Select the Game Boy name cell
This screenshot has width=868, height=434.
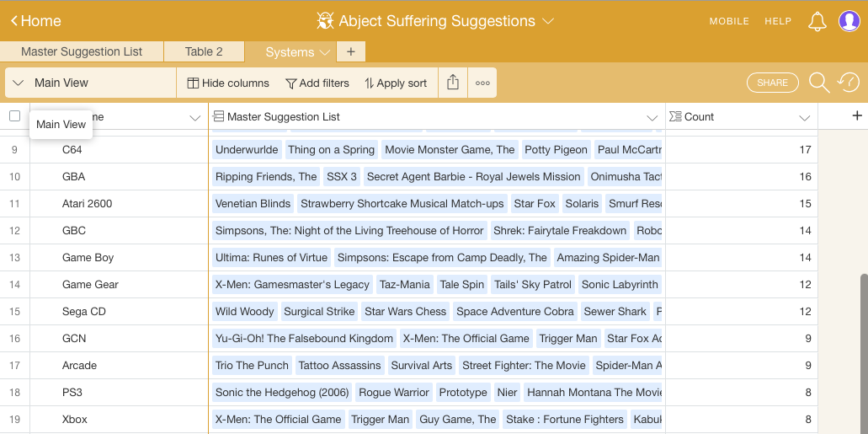(119, 258)
